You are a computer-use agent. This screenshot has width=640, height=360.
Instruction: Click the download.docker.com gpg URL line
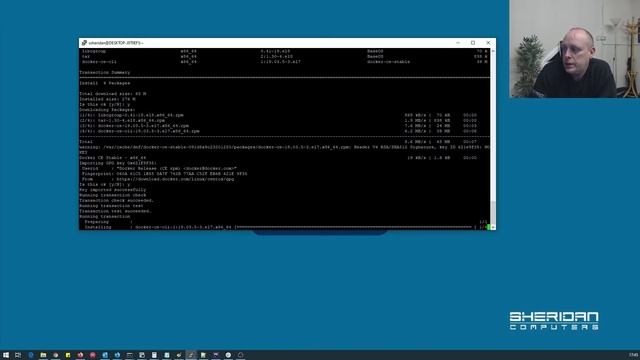(158, 179)
